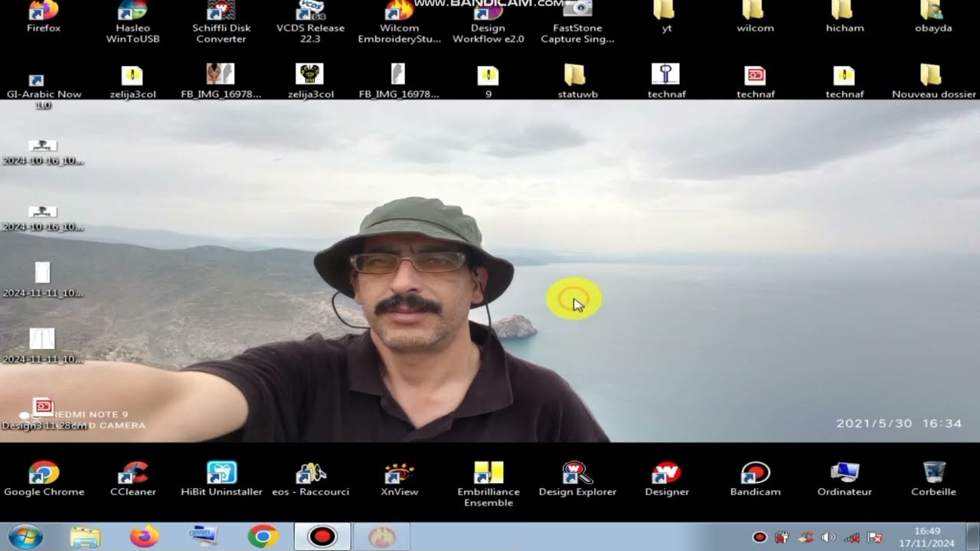
Task: Select the Firefox shortcut on the desktop
Action: [x=43, y=17]
